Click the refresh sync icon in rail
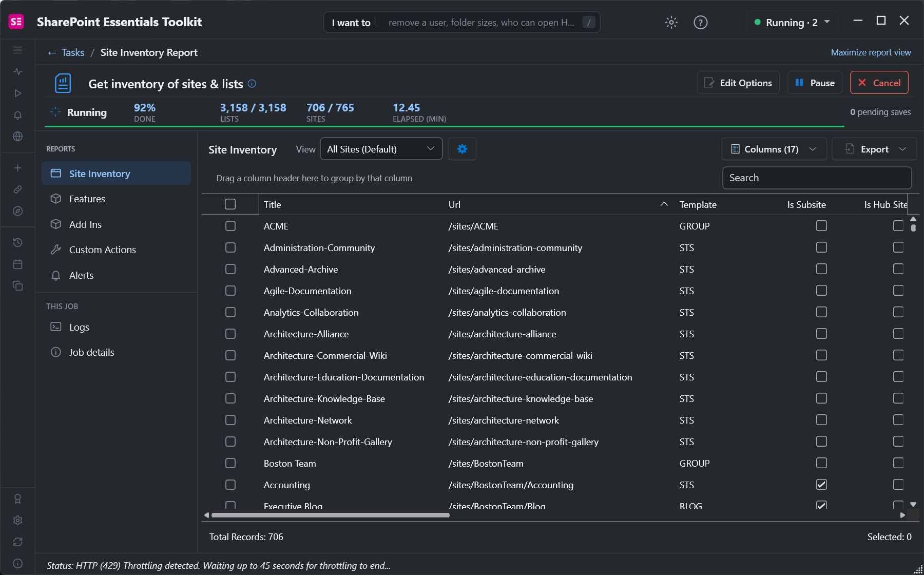This screenshot has height=575, width=924. pyautogui.click(x=17, y=542)
